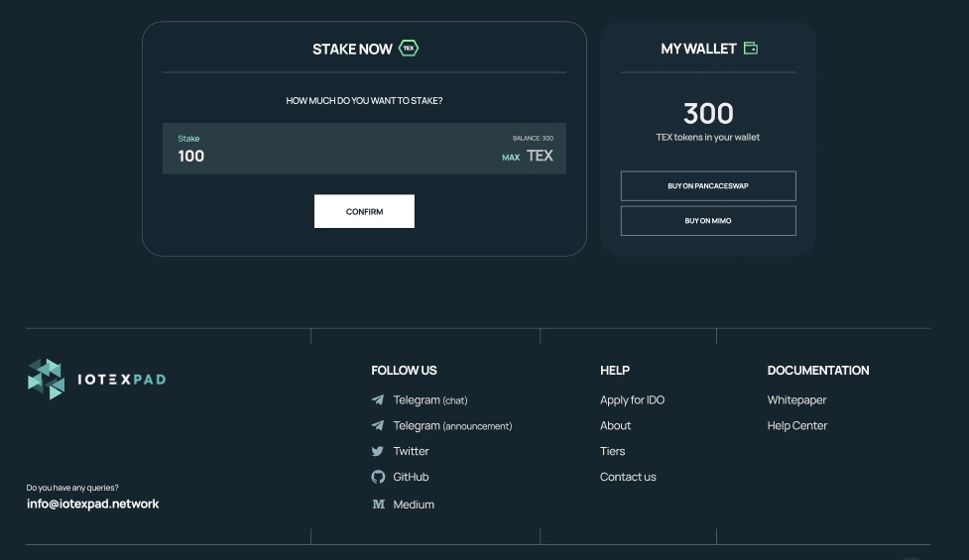Confirm the stake amount
The width and height of the screenshot is (969, 560).
point(364,211)
